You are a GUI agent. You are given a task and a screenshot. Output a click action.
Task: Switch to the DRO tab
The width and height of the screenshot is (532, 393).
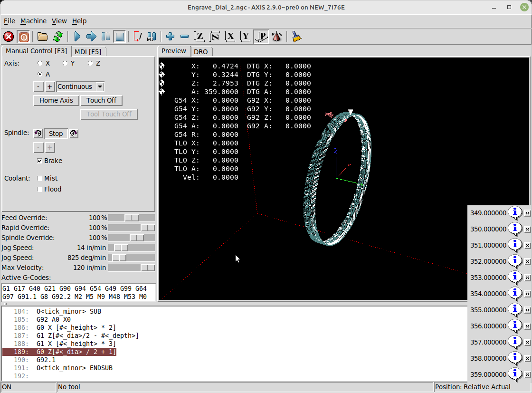200,52
